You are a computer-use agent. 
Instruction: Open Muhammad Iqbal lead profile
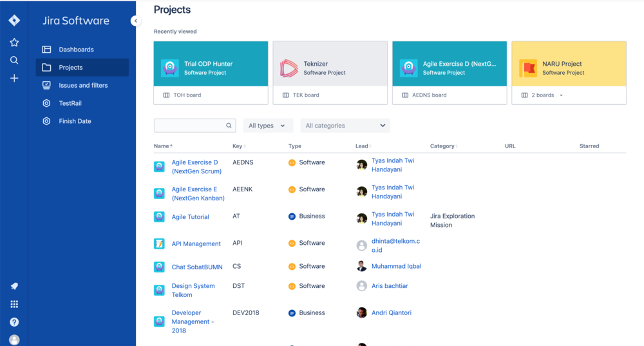tap(396, 266)
